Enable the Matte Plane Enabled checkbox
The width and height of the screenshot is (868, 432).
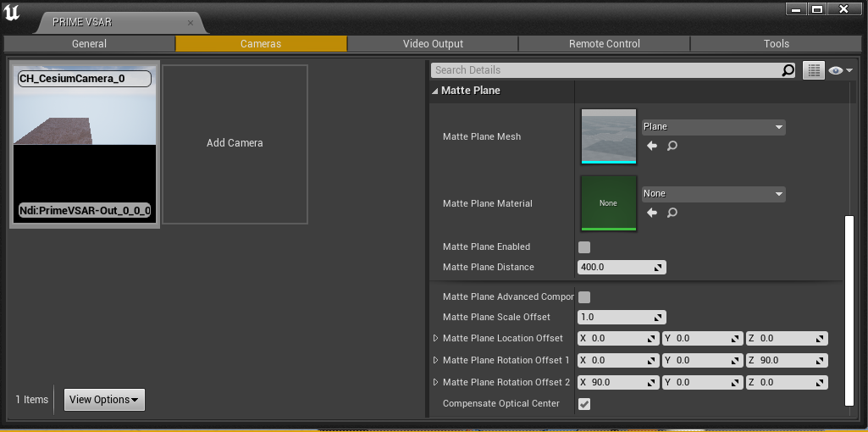[584, 247]
